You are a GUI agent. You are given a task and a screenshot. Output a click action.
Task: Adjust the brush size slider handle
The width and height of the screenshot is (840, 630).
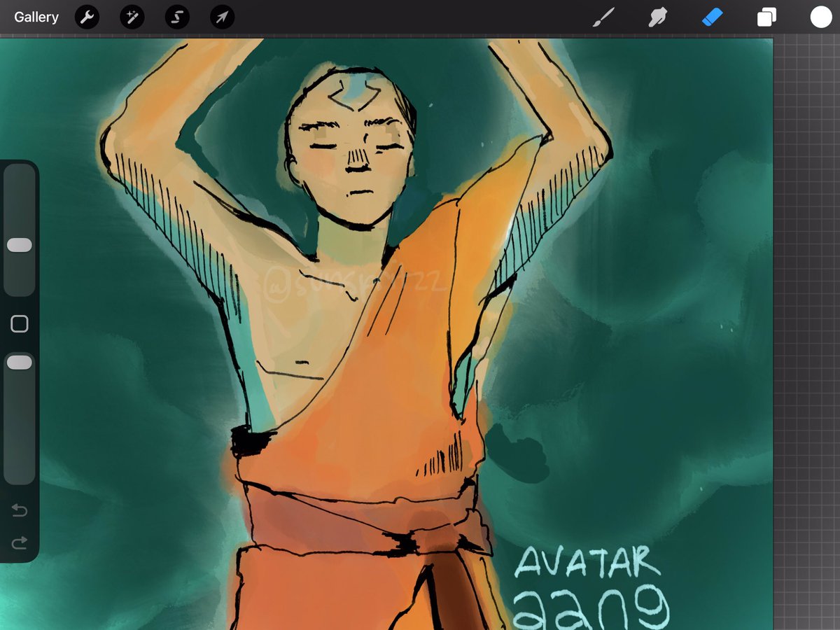click(x=20, y=245)
